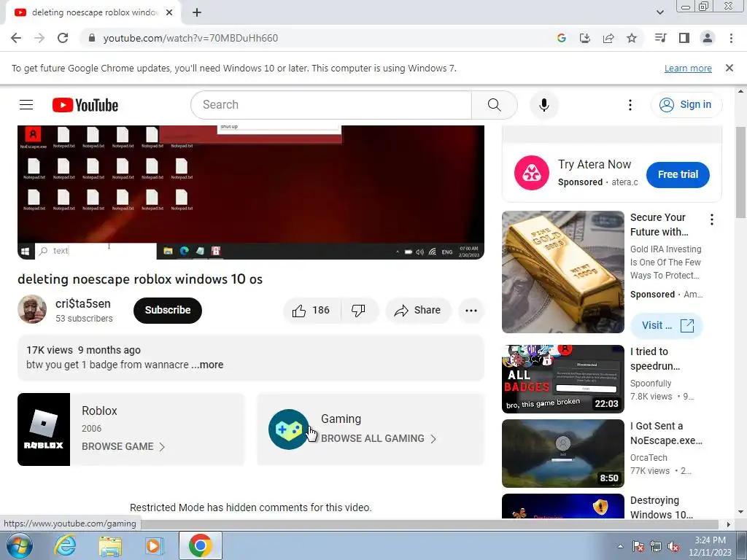Click the Subscribe button
747x560 pixels.
pyautogui.click(x=168, y=311)
